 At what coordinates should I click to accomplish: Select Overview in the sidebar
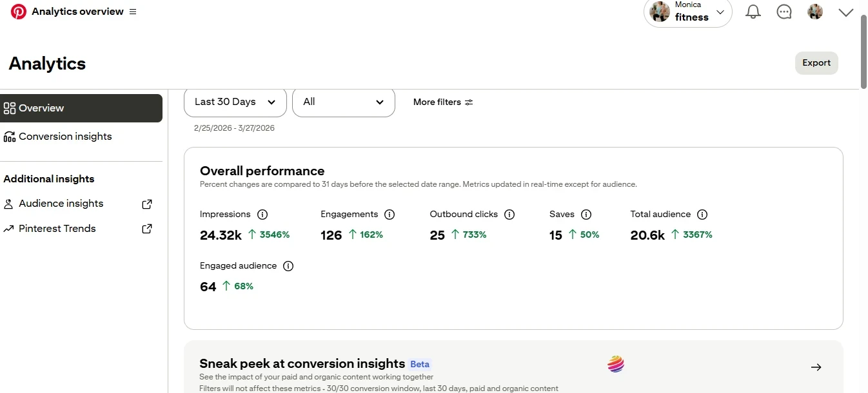[x=81, y=108]
